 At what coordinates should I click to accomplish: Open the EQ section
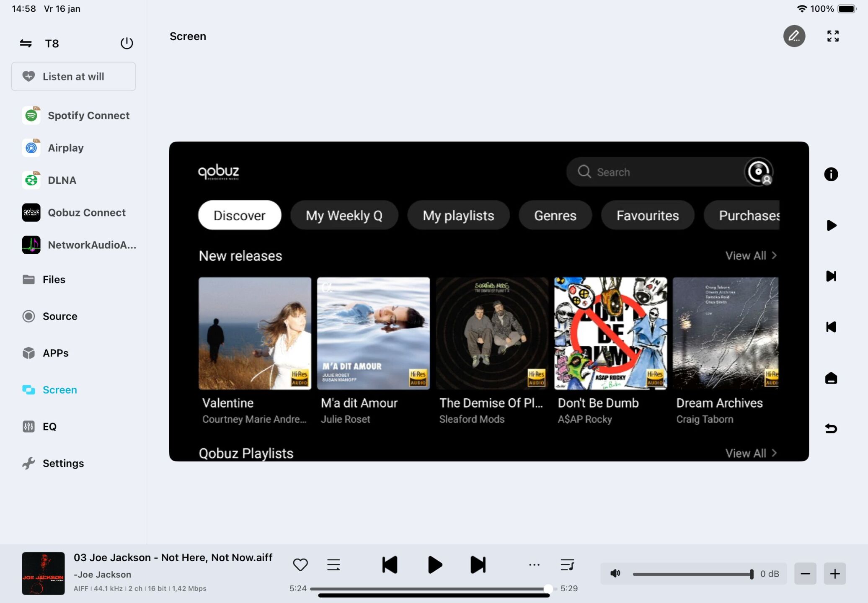click(x=39, y=426)
